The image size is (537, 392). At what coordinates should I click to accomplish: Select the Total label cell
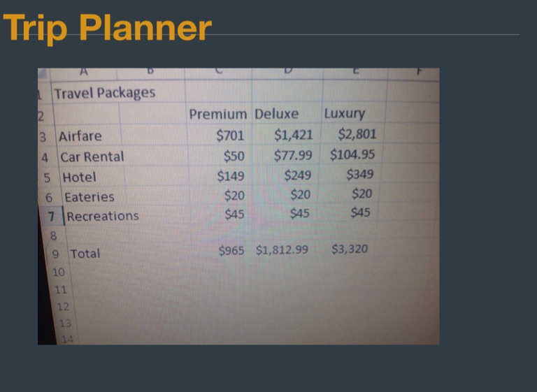85,254
